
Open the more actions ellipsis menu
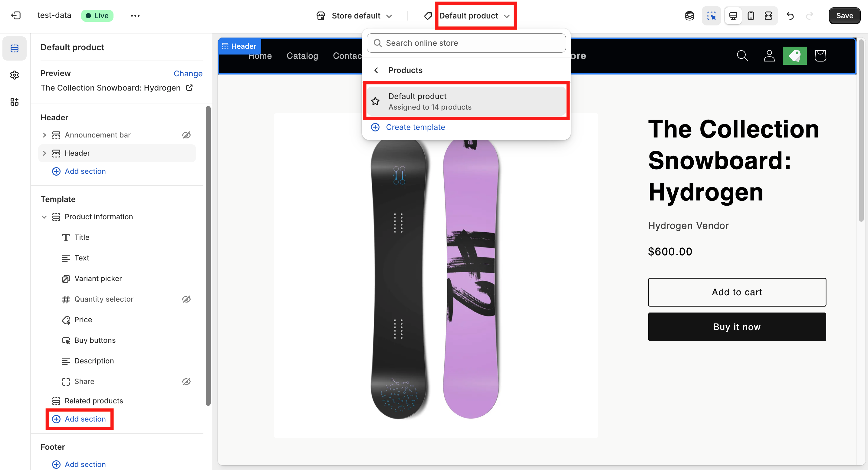click(x=135, y=15)
